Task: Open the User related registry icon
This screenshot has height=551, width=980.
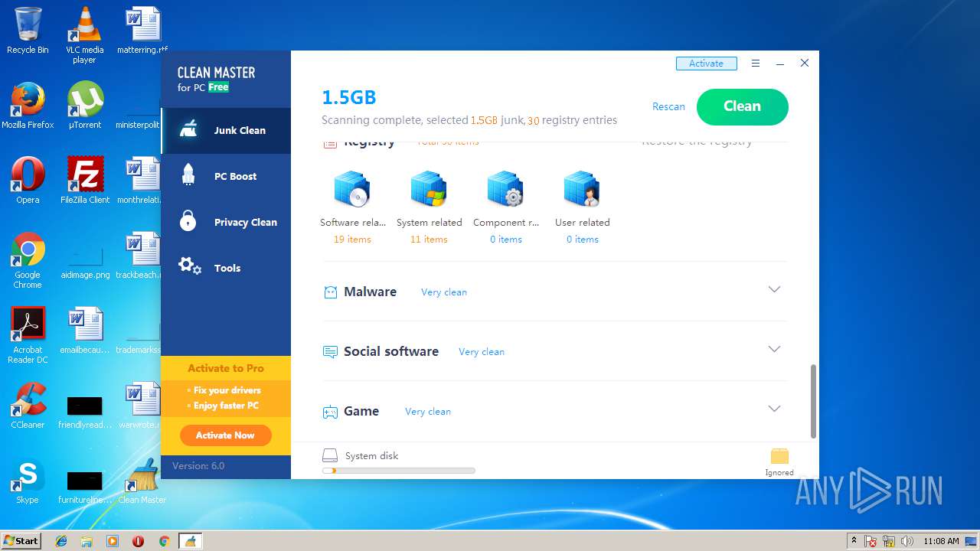Action: (582, 189)
